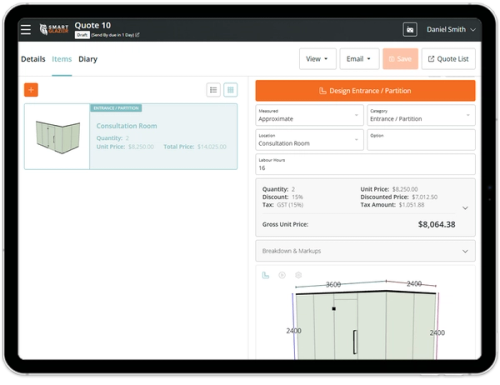This screenshot has width=500, height=385.
Task: Click the 2400 top dimension on the drawing
Action: (x=414, y=284)
